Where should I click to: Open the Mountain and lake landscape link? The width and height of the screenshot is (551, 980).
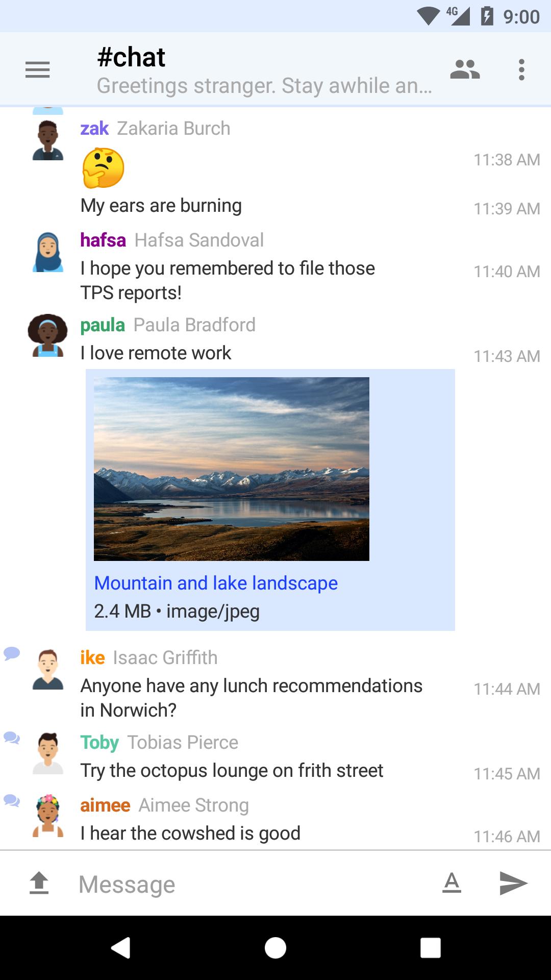point(215,582)
